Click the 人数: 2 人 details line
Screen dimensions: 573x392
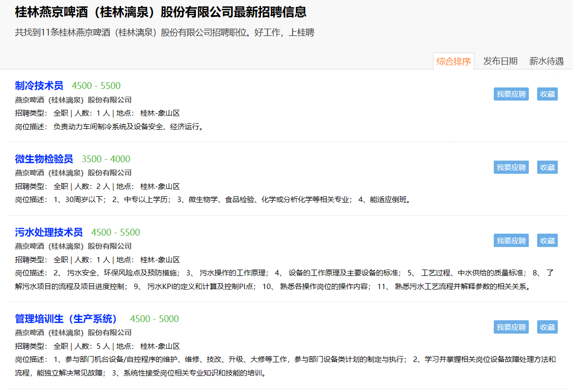click(x=98, y=187)
